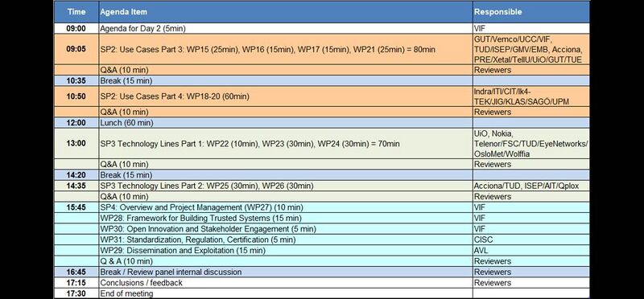Select the 14:20 time cell
This screenshot has height=299, width=644.
point(76,175)
